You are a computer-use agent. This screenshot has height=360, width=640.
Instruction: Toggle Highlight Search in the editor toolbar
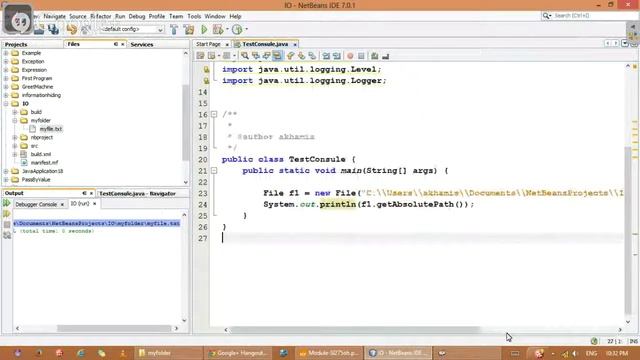click(x=277, y=56)
